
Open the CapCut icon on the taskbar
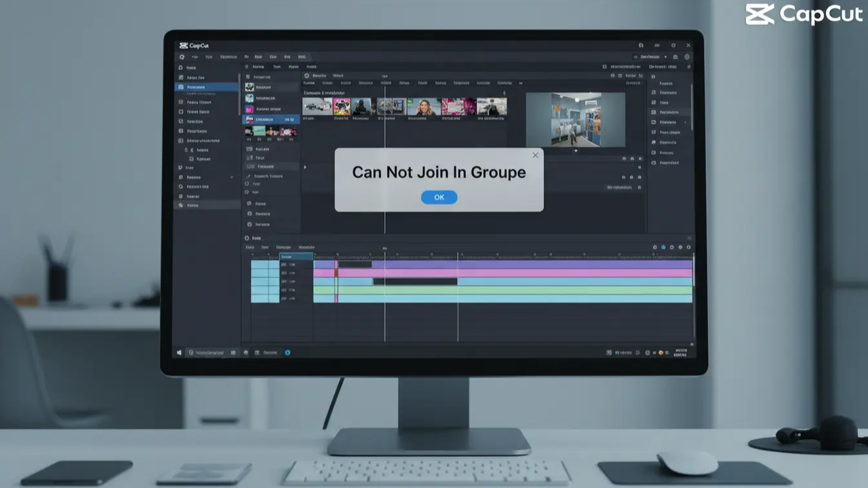[x=288, y=352]
